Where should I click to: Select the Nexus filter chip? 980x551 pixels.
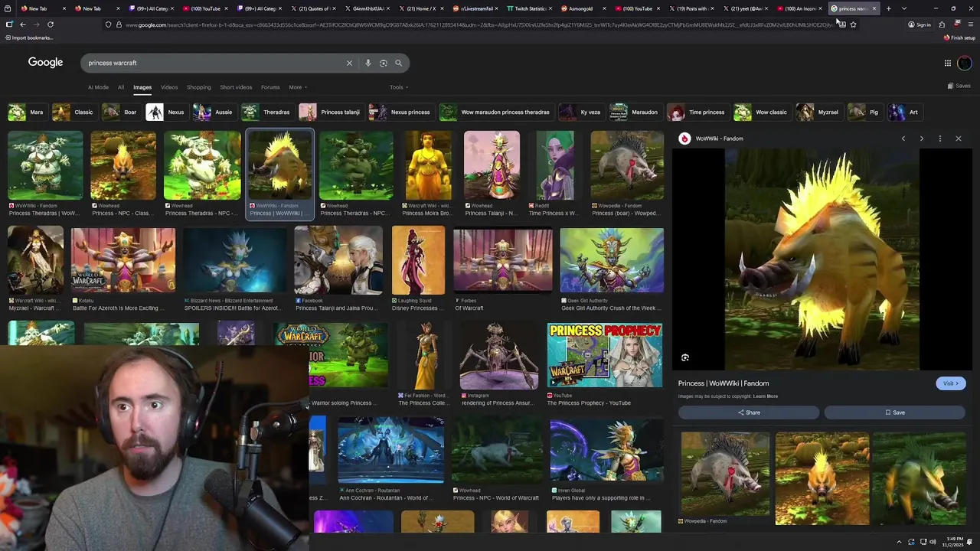(x=166, y=112)
